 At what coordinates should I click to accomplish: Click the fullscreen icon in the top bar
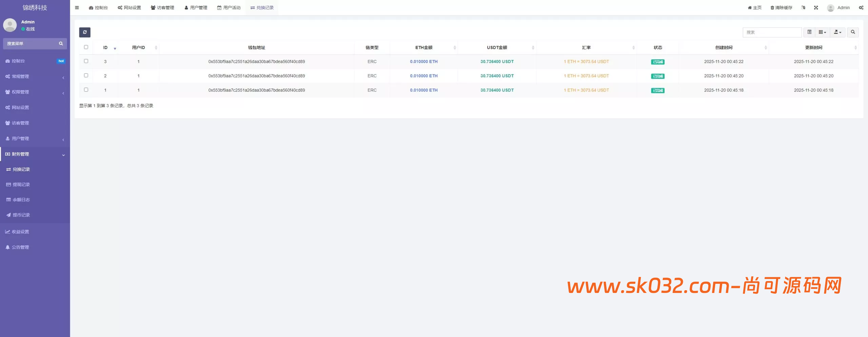click(816, 7)
